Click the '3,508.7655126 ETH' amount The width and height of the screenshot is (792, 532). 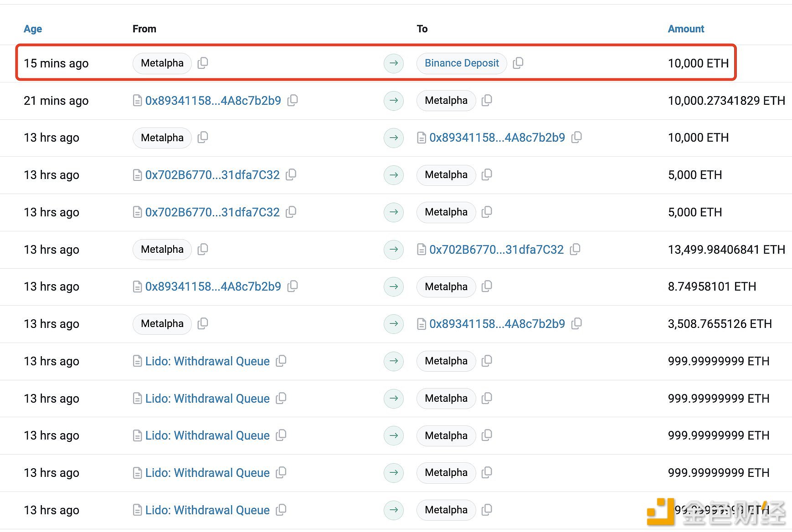pos(720,324)
